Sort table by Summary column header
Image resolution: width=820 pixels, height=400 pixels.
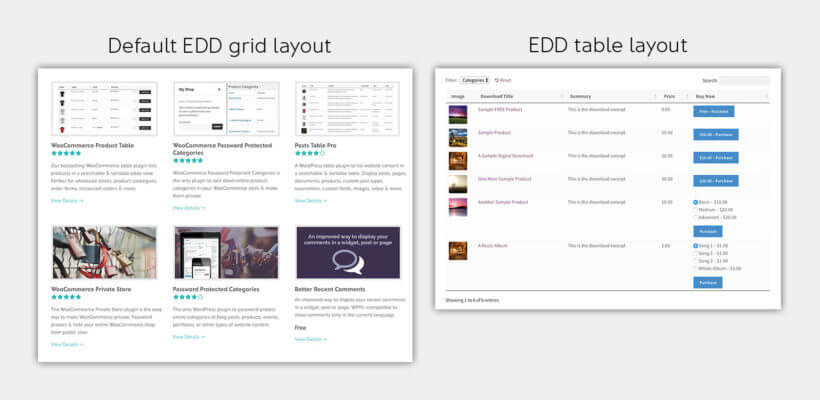point(580,97)
